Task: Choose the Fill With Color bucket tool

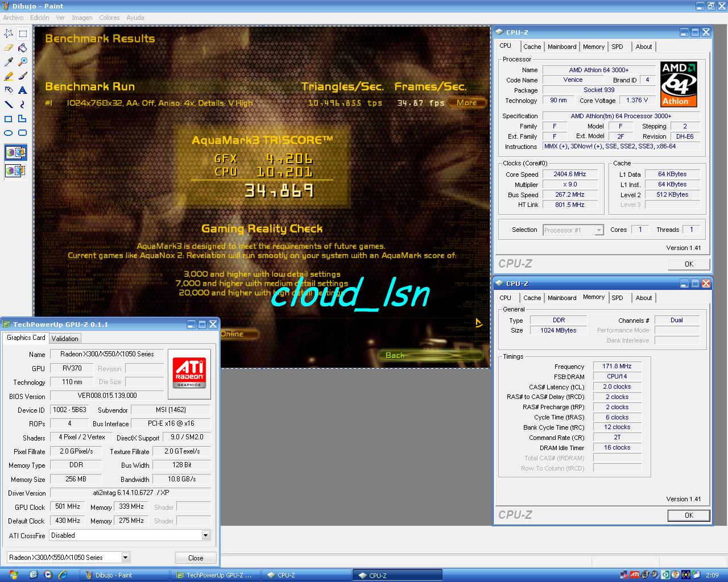Action: (x=23, y=48)
